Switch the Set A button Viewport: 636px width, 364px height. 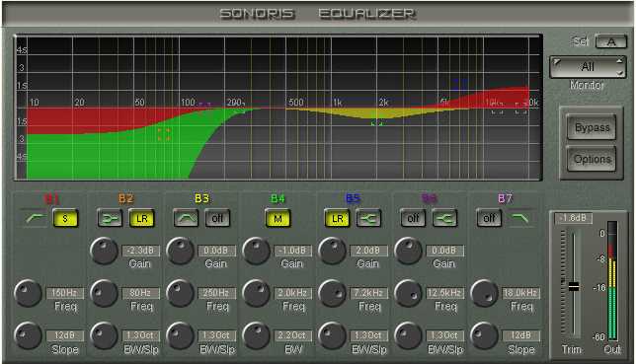coord(611,41)
